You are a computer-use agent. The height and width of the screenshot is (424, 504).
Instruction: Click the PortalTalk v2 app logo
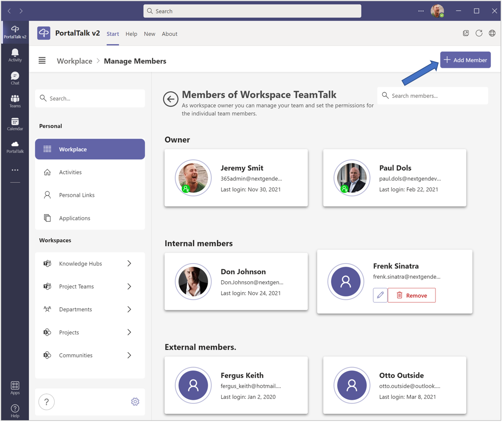(44, 33)
